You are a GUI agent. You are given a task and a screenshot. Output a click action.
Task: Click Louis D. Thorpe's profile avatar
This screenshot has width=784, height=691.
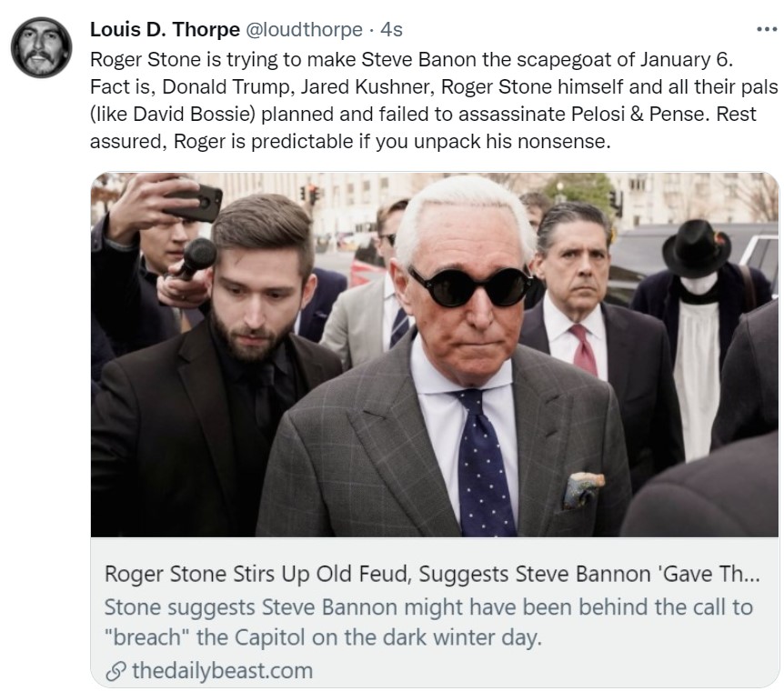41,47
